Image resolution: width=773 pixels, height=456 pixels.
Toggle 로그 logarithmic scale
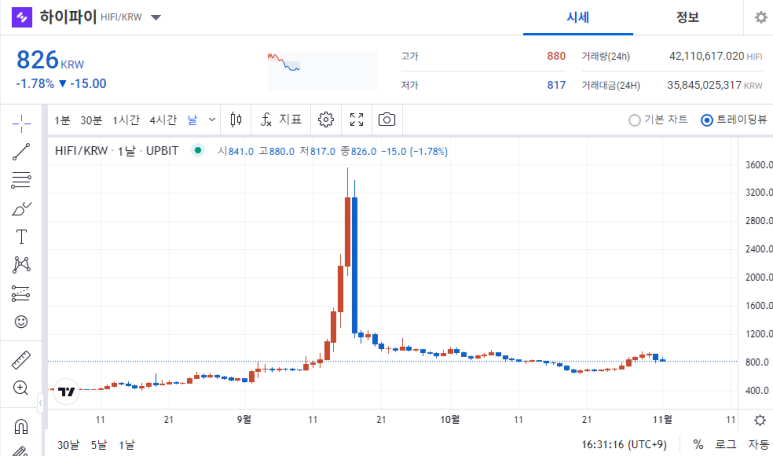point(726,445)
